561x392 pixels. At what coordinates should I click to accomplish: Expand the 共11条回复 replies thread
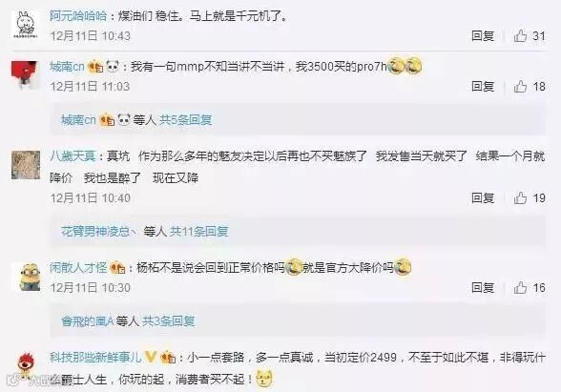(198, 232)
